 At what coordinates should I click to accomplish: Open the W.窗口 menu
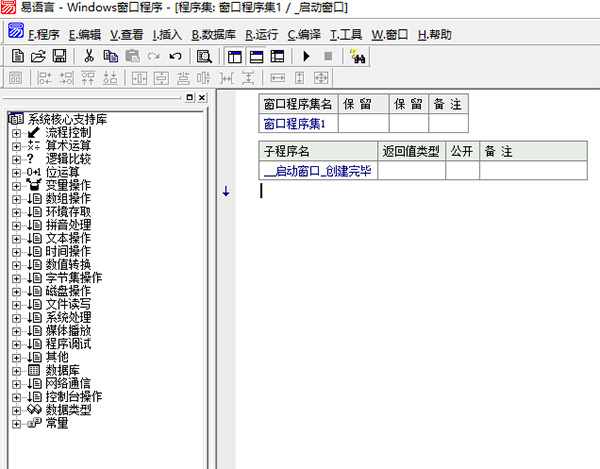click(x=390, y=35)
